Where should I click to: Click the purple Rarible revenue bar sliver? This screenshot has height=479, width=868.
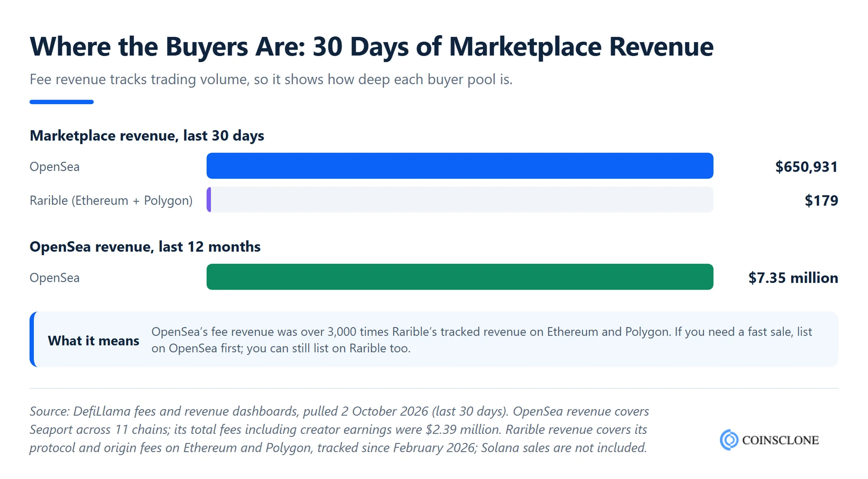coord(209,200)
